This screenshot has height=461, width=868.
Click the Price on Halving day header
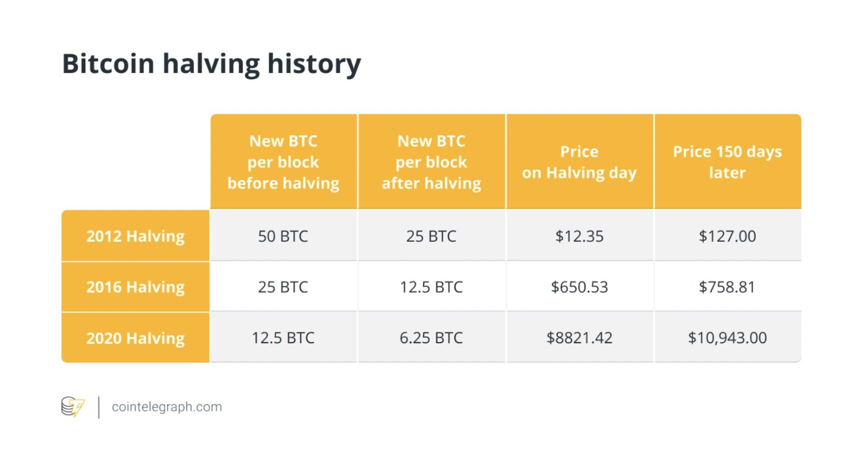[x=579, y=162]
